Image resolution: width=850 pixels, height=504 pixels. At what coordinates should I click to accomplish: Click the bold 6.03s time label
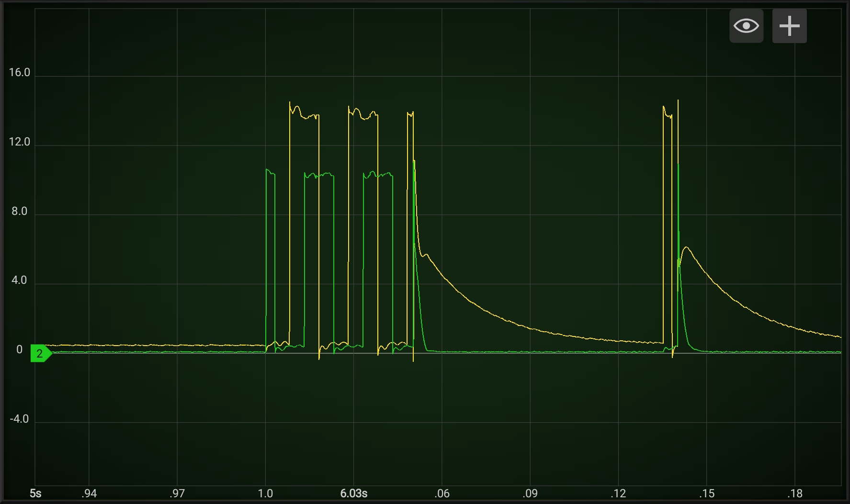[x=354, y=493]
